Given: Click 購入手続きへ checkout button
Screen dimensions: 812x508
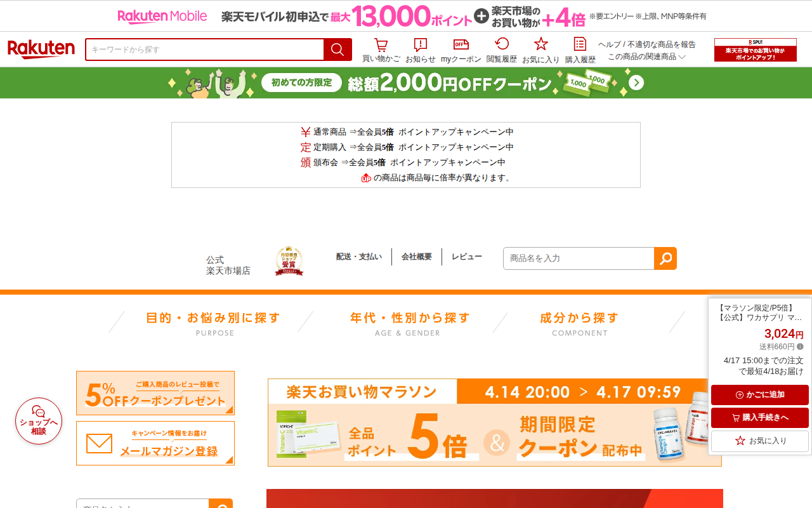Looking at the screenshot, I should (x=760, y=418).
